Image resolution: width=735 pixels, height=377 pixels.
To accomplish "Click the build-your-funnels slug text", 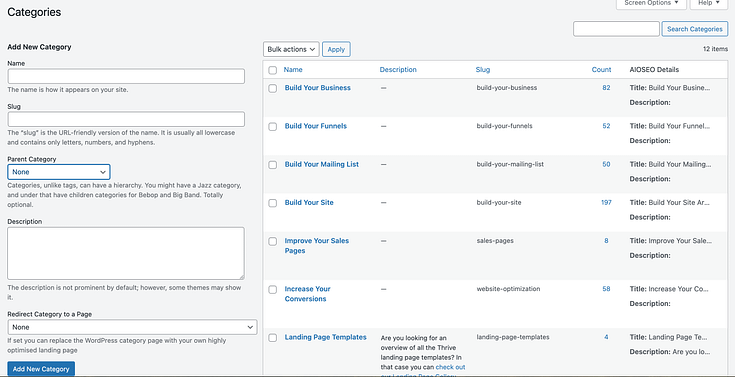I will [504, 126].
